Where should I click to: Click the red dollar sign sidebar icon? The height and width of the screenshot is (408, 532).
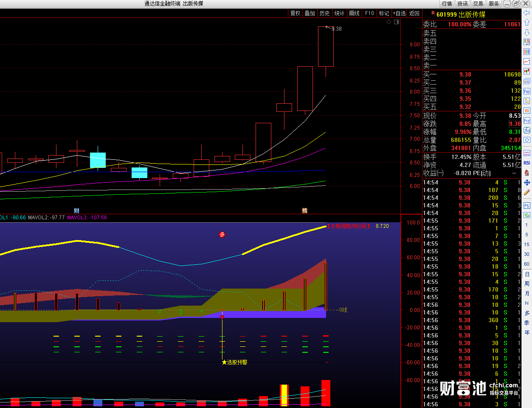pos(527,173)
